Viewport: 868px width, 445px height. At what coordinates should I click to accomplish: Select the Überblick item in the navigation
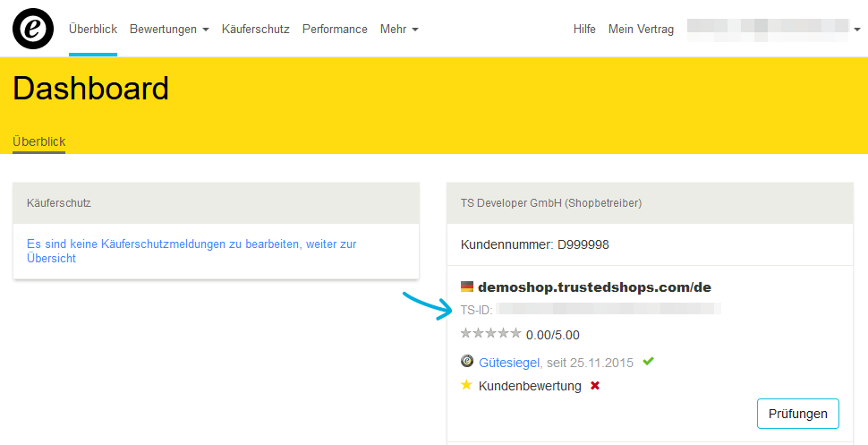point(93,29)
